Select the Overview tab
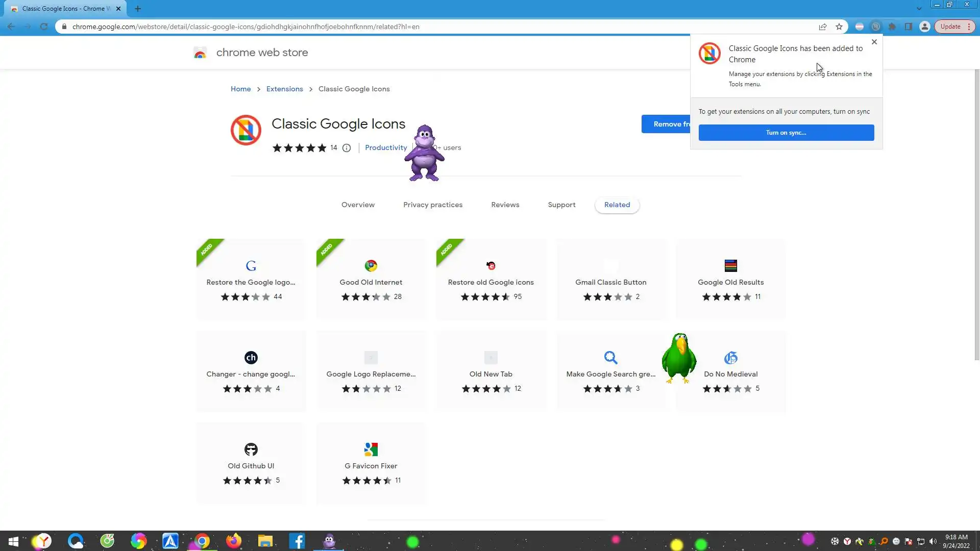 coord(358,205)
